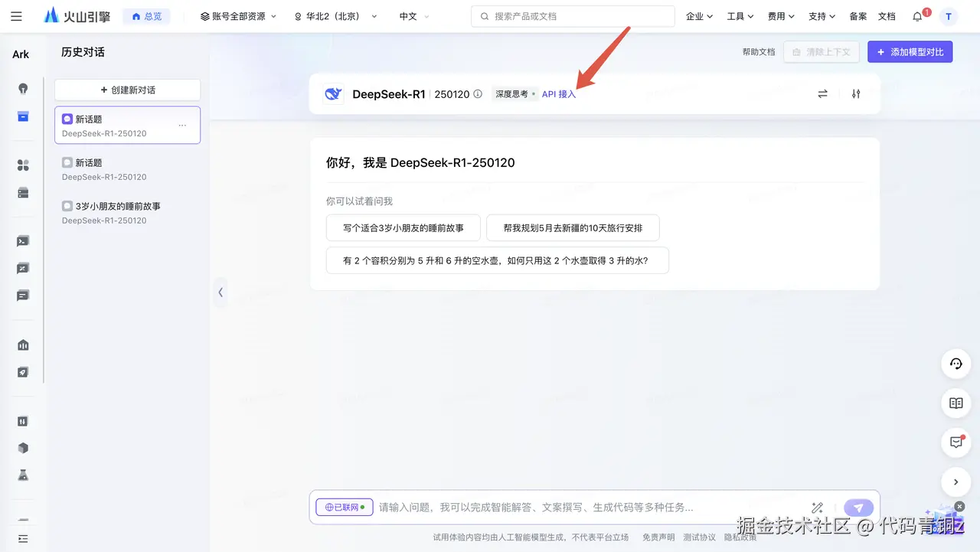This screenshot has width=980, height=552.
Task: Open the hamburger menu at top left
Action: (x=16, y=16)
